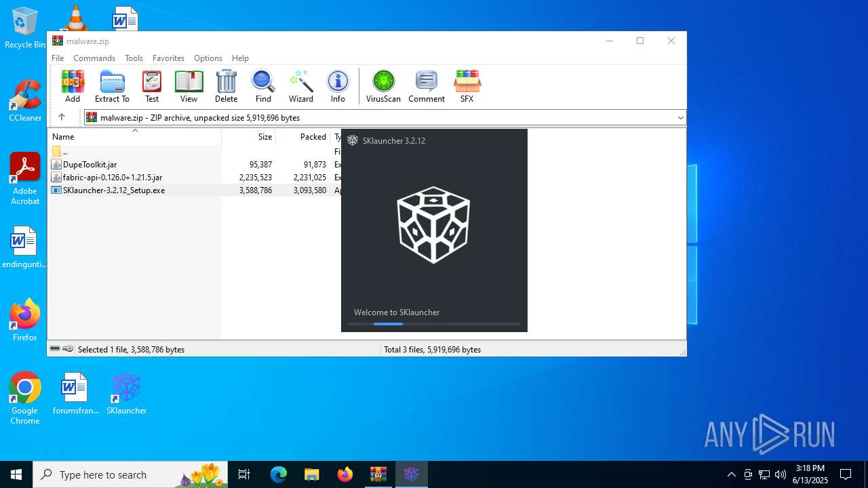Show hidden system tray icons chevron
Screen dimensions: 868x488
click(731, 474)
